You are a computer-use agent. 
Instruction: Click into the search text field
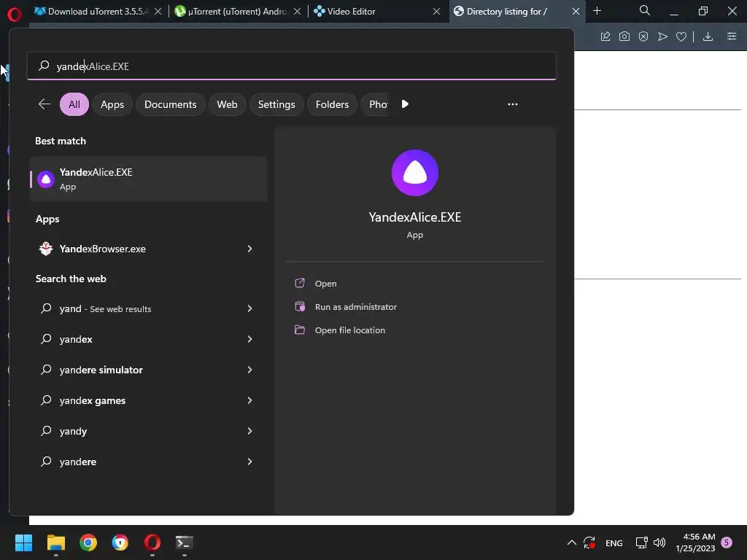pos(292,66)
